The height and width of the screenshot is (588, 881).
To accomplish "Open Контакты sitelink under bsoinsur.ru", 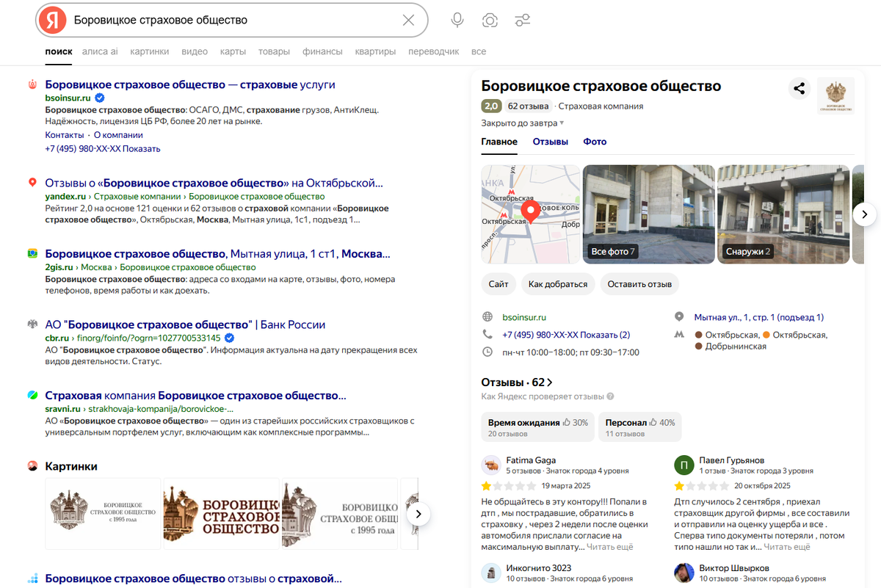I will 65,135.
